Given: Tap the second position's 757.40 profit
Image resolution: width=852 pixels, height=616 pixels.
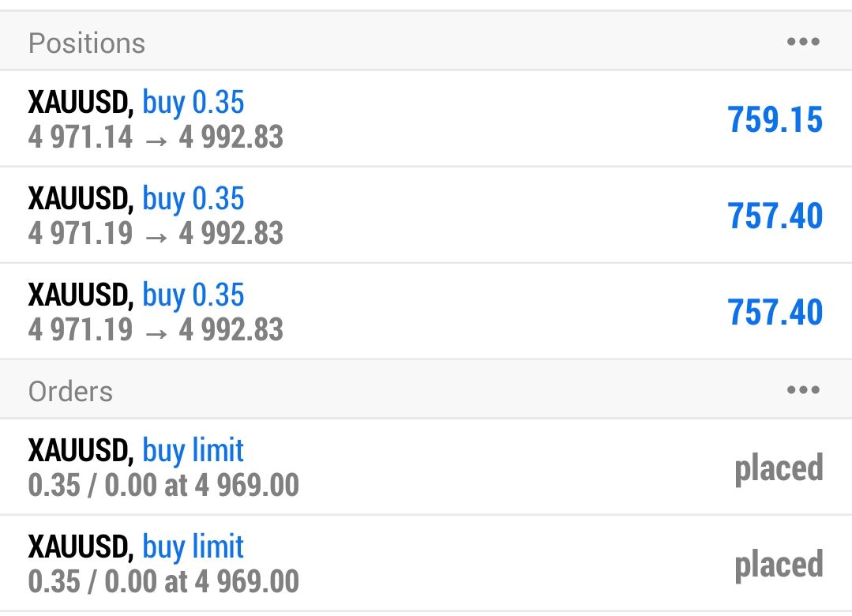Looking at the screenshot, I should pos(775,216).
